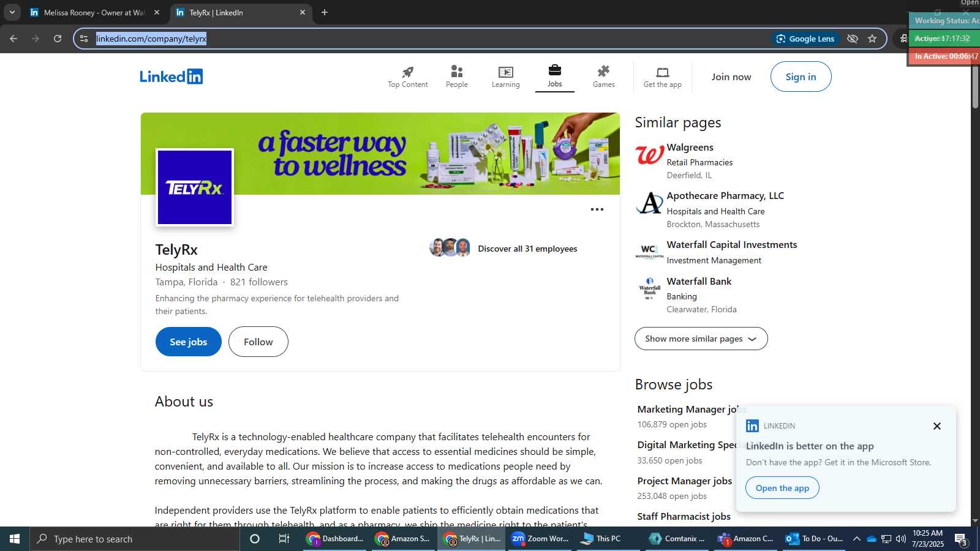The image size is (980, 551).
Task: Open the three-dot more options menu
Action: coord(597,209)
